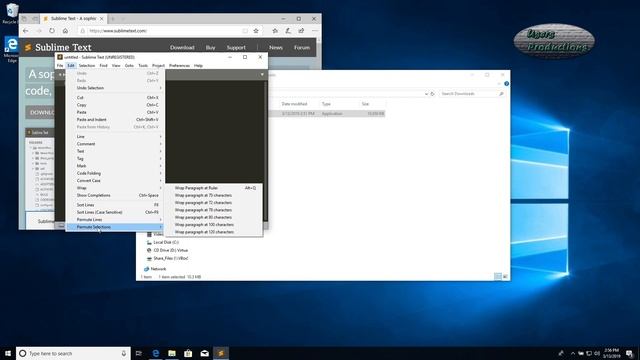
Task: Select Wrap paragraph at 78 characters
Action: [214, 210]
